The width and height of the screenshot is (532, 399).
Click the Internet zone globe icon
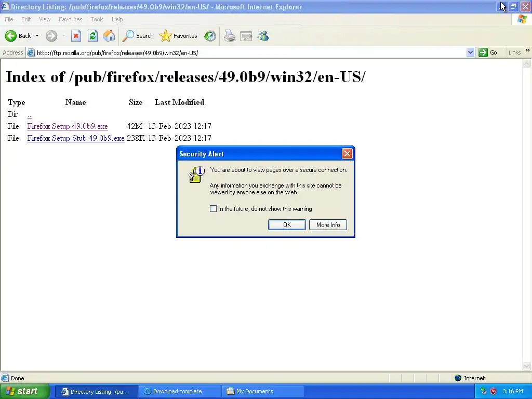point(458,378)
